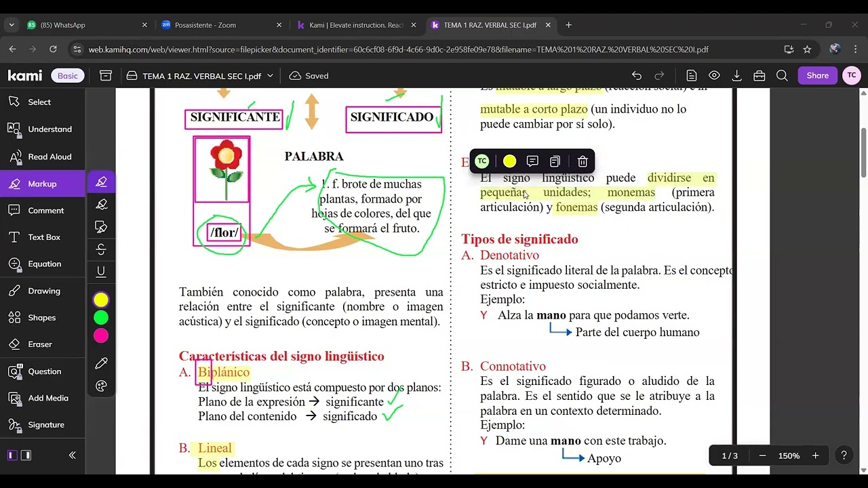Screen dimensions: 868x488
Task: Open document search magnifier
Action: [782, 76]
